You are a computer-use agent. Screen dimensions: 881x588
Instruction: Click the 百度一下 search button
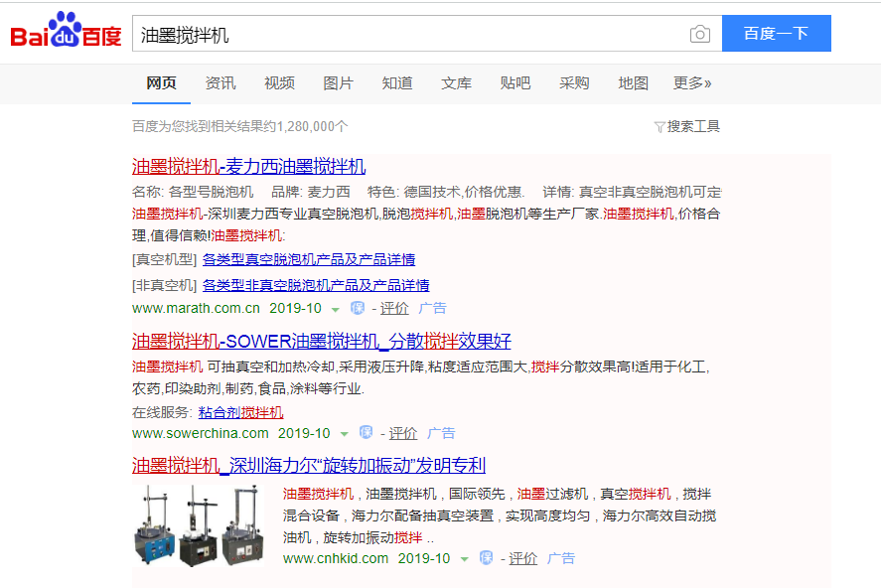point(777,34)
